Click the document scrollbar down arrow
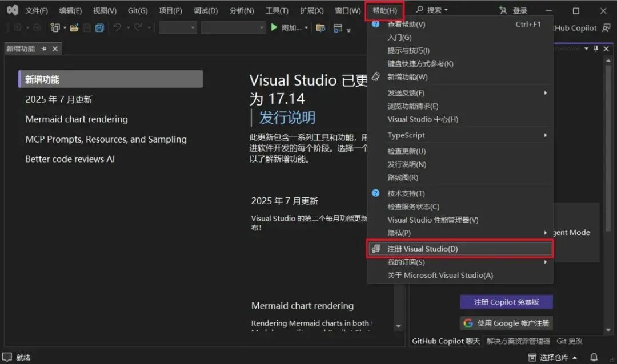 (399, 326)
